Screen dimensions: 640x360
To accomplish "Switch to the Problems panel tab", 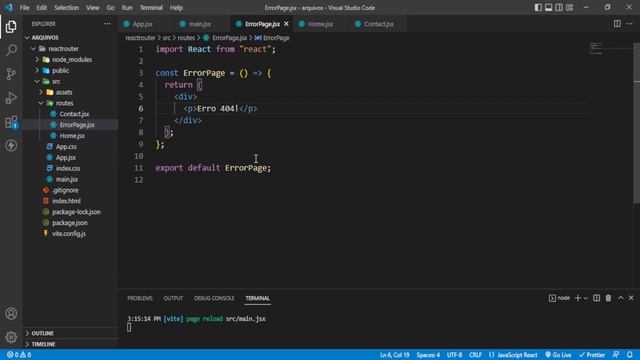I will point(140,298).
